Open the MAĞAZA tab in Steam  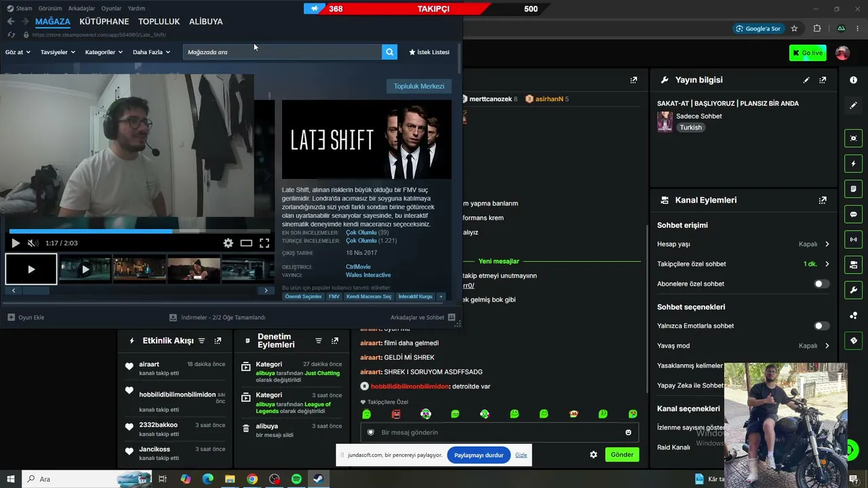pos(53,22)
